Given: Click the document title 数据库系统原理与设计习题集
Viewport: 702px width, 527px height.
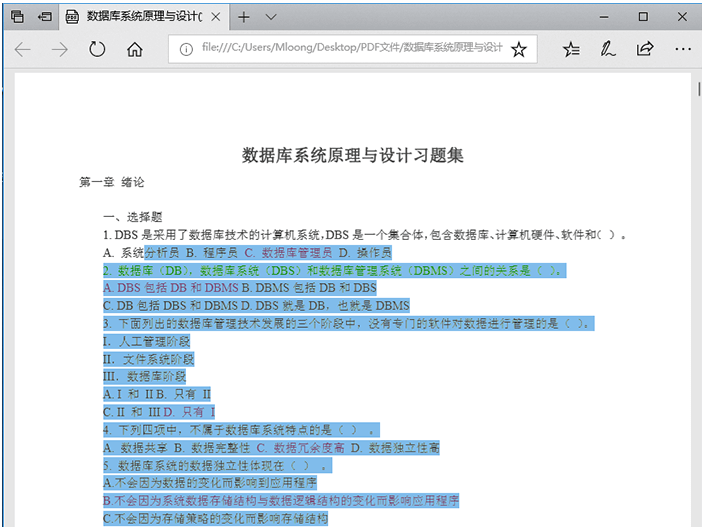Looking at the screenshot, I should coord(352,155).
